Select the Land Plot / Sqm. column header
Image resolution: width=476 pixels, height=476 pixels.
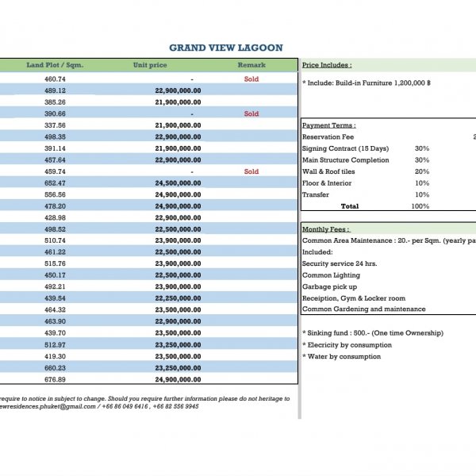55,65
